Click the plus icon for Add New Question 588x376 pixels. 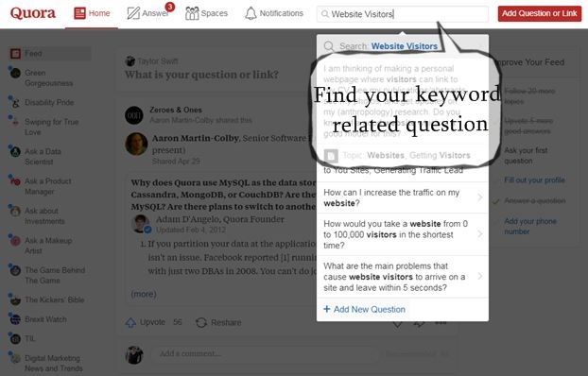click(x=327, y=309)
